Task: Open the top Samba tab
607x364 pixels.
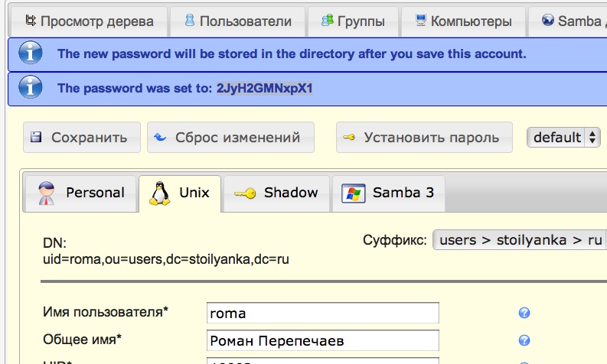Action: pyautogui.click(x=573, y=21)
